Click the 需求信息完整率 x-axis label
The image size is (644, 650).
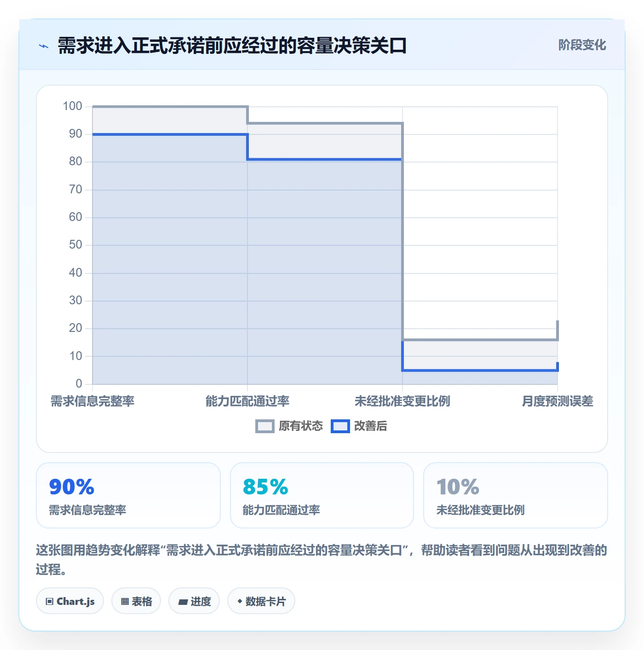[92, 401]
